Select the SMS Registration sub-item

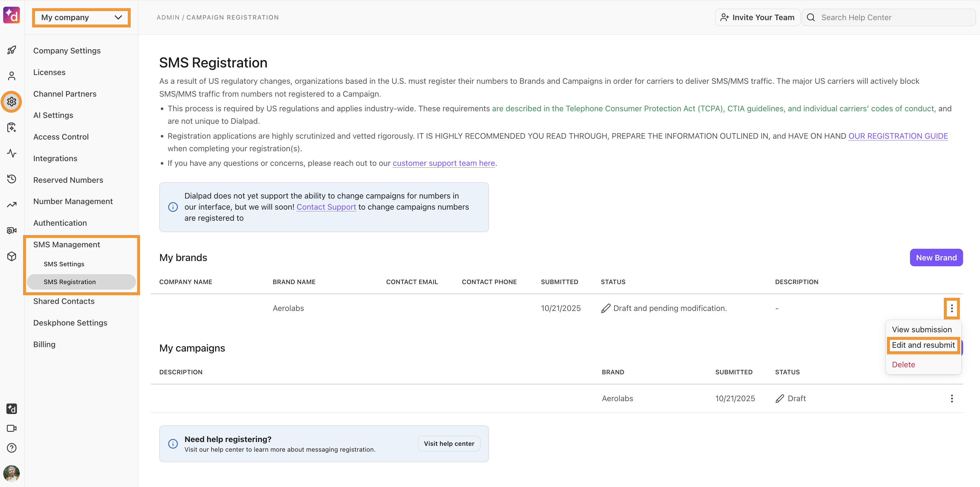(x=81, y=282)
